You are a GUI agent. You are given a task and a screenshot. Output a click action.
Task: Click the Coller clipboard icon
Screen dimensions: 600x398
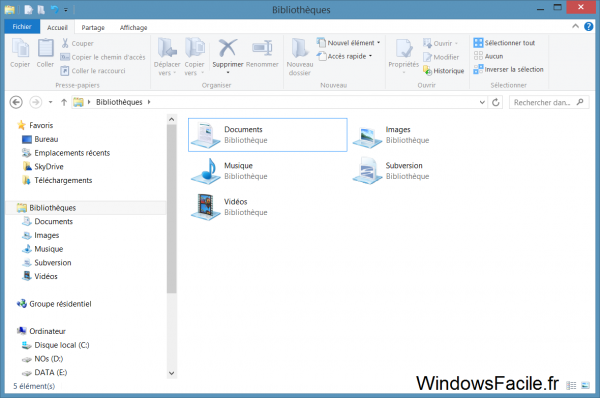tap(45, 48)
